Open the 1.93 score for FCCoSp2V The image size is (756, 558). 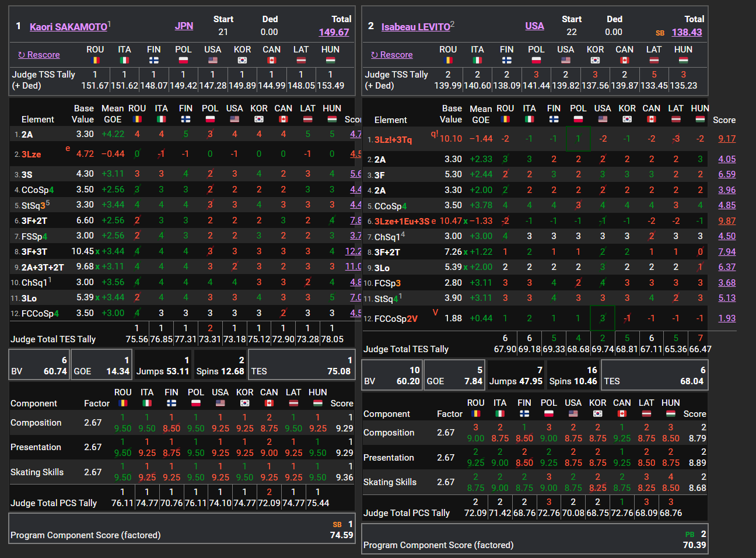tap(727, 318)
